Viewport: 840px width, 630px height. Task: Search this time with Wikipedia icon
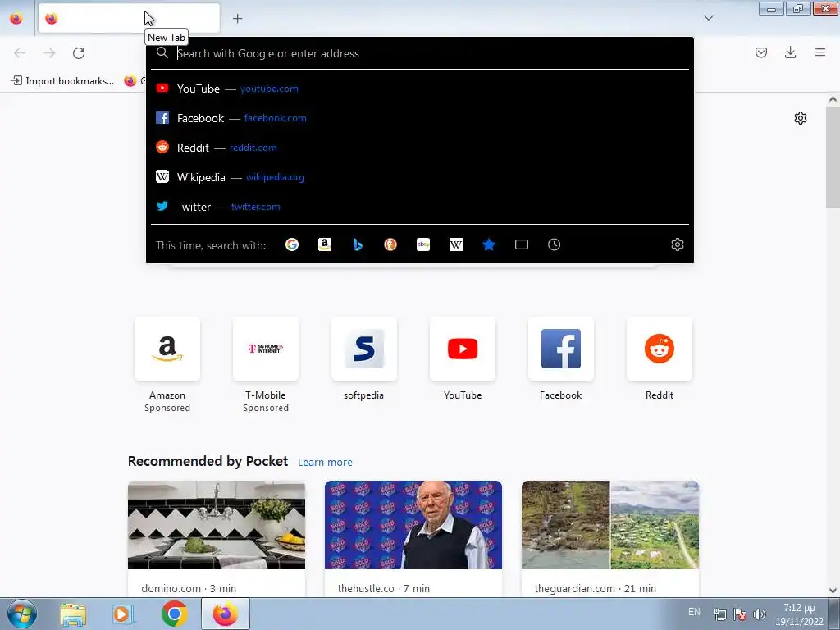pos(456,244)
